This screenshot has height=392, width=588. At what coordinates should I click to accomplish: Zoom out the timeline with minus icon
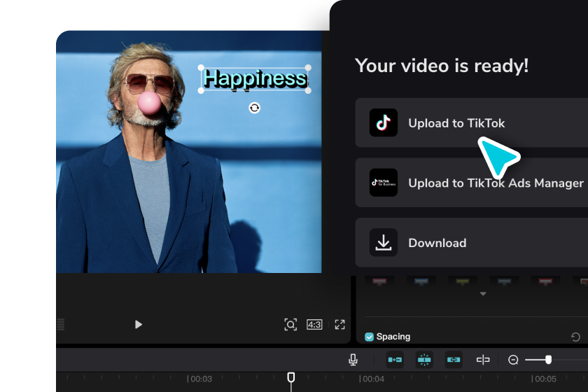click(x=513, y=360)
